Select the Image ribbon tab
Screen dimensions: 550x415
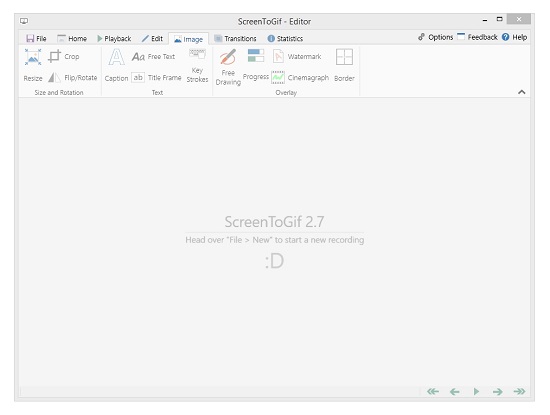pyautogui.click(x=188, y=39)
